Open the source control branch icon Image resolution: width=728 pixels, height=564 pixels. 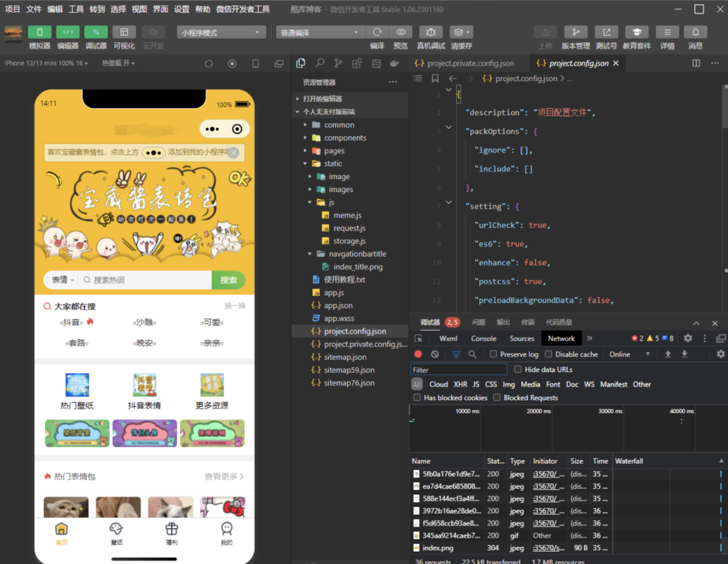(x=338, y=63)
